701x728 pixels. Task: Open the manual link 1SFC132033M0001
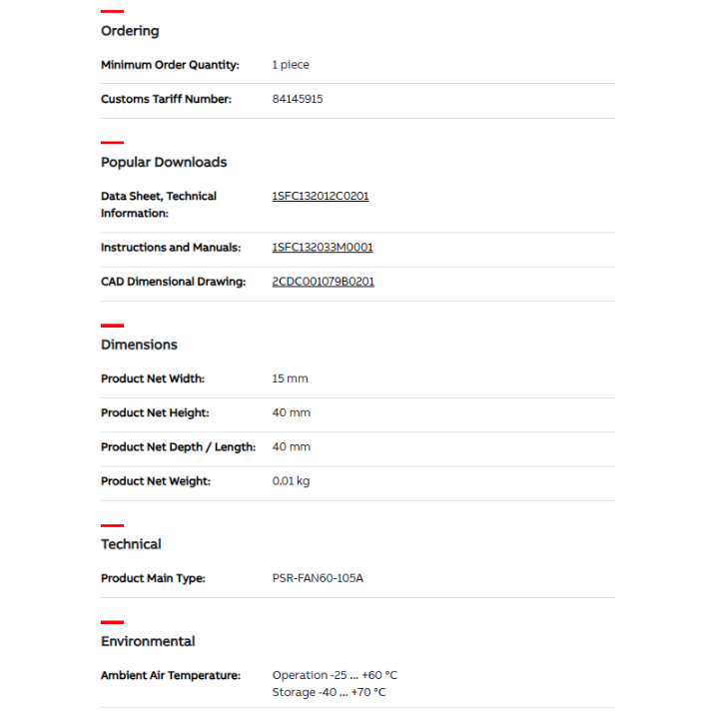coord(322,248)
